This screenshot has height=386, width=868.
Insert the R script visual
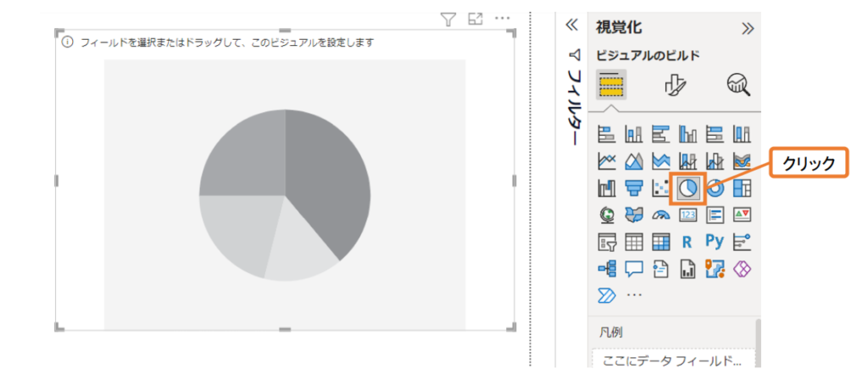688,242
